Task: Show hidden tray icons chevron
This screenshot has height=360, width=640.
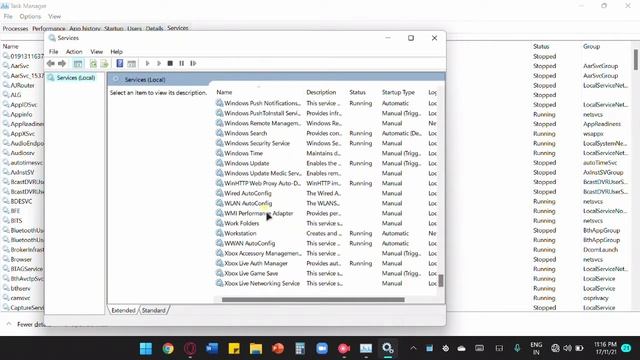Action: click(413, 348)
